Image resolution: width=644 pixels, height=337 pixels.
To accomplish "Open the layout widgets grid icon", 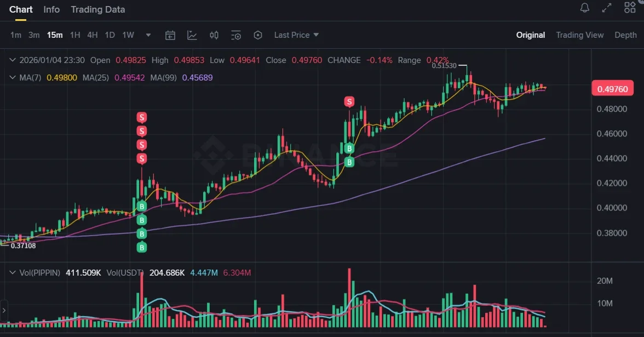I will (x=630, y=8).
